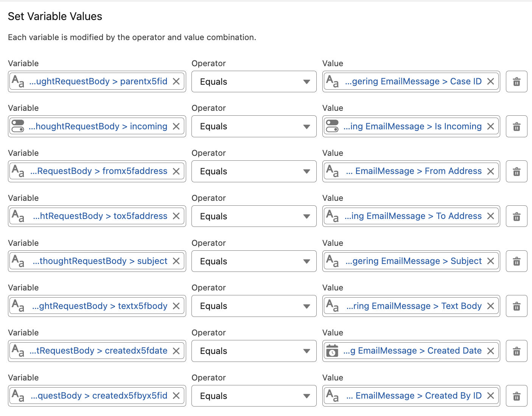Remove the From Address value
Screen dimensions: 532x416
tap(490, 171)
